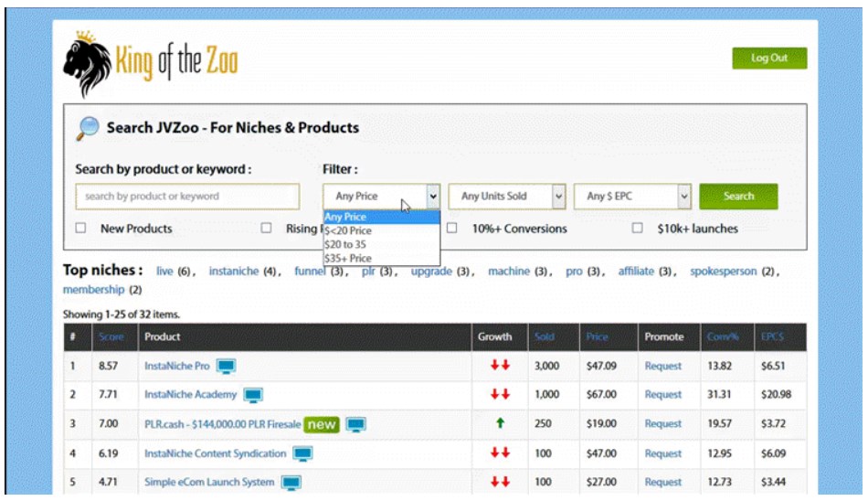Screen dimensions: 868x501
Task: Click the 8.57 score value
Action: [x=108, y=367]
